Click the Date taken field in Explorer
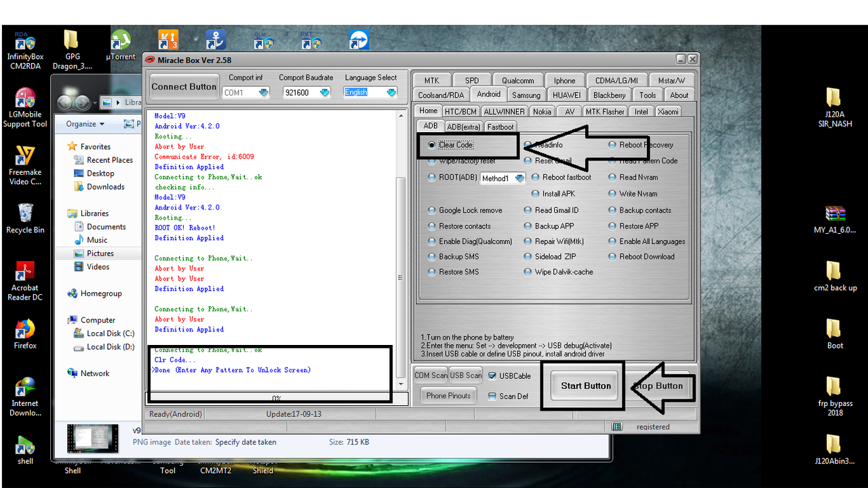The height and width of the screenshot is (488, 868). [245, 443]
